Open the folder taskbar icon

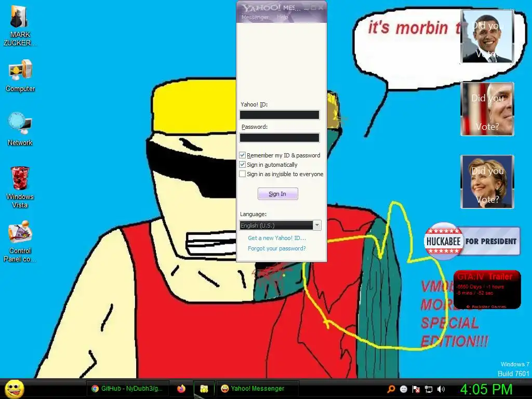(x=204, y=389)
